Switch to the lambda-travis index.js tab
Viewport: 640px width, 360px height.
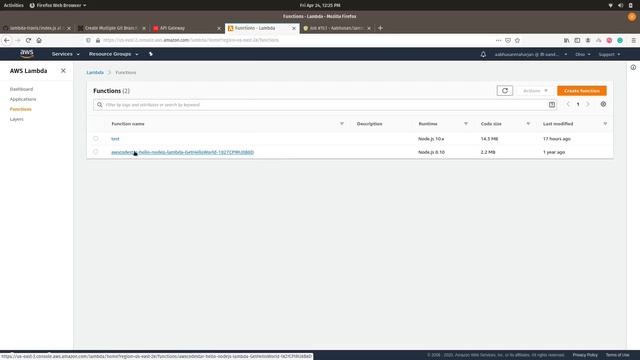pos(36,28)
